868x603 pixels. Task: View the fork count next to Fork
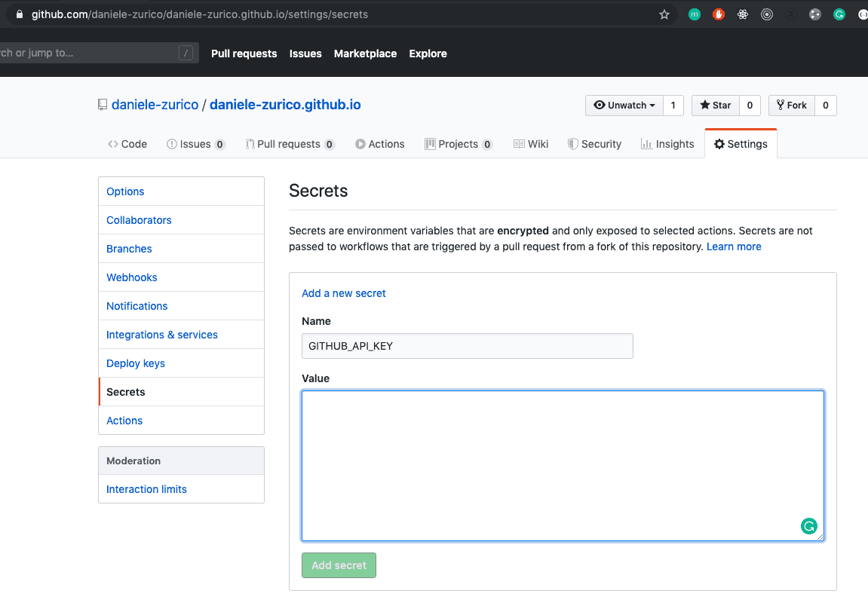825,105
